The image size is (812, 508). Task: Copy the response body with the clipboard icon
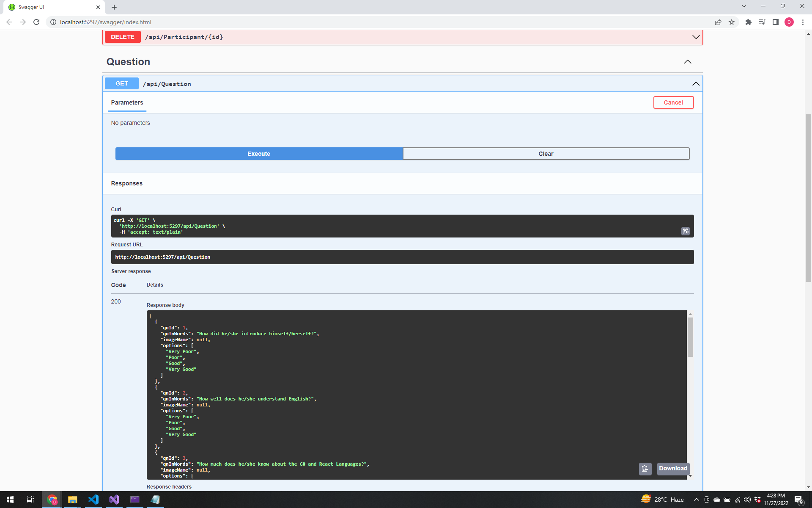coord(645,469)
